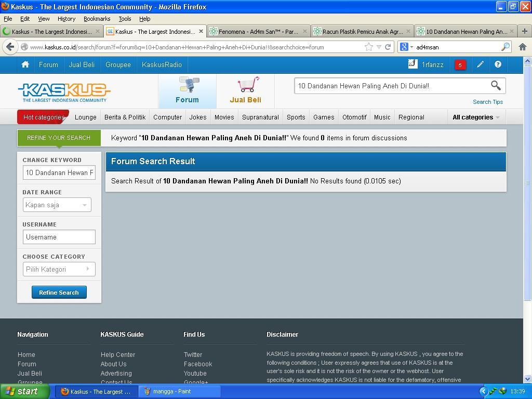
Task: Open Jual Beli in blue navbar
Action: [82, 64]
